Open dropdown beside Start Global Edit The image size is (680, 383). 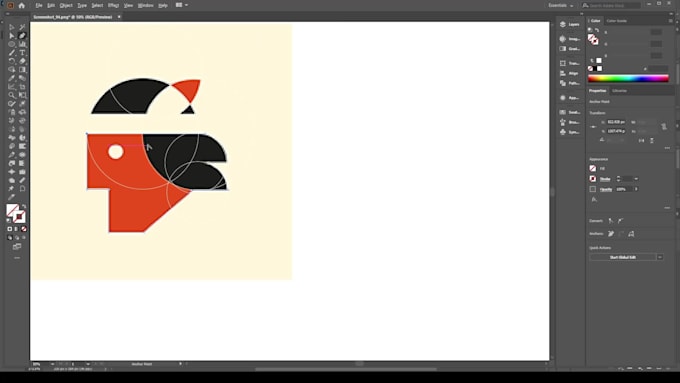click(x=660, y=257)
